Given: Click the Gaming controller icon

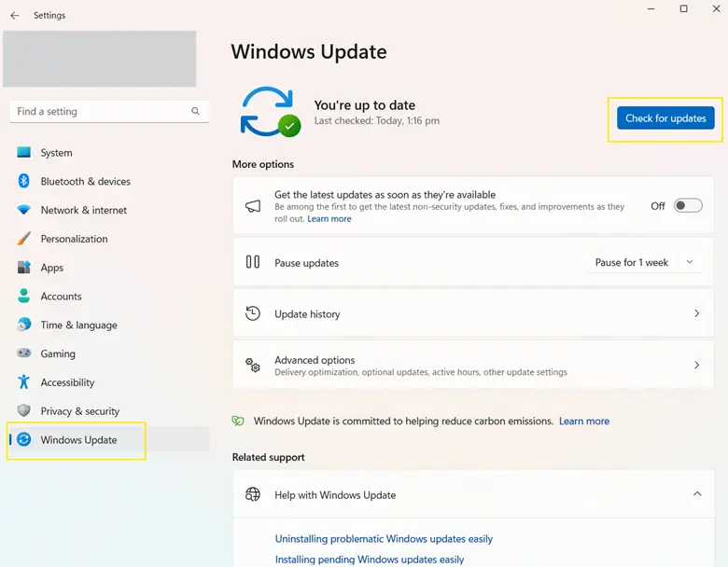Looking at the screenshot, I should click(x=23, y=353).
